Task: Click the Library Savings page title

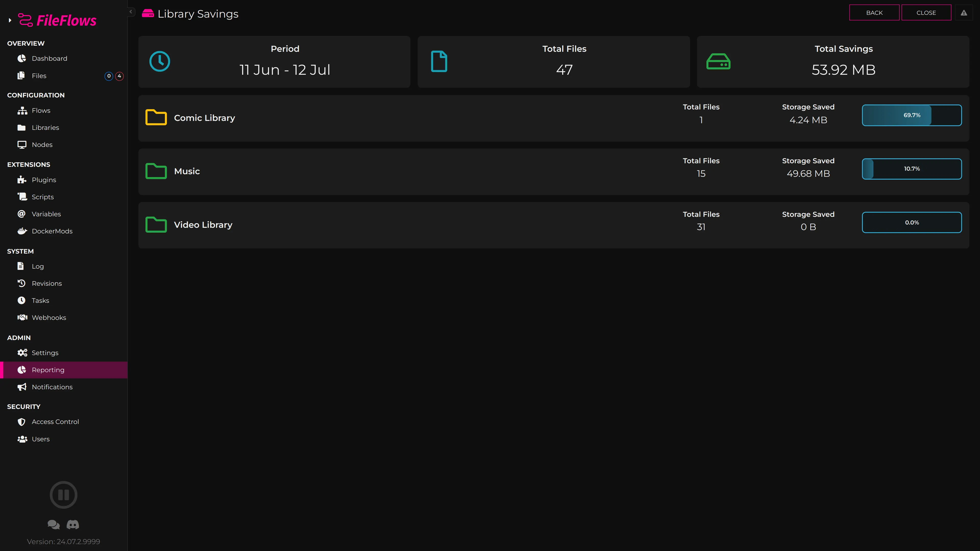Action: click(198, 14)
